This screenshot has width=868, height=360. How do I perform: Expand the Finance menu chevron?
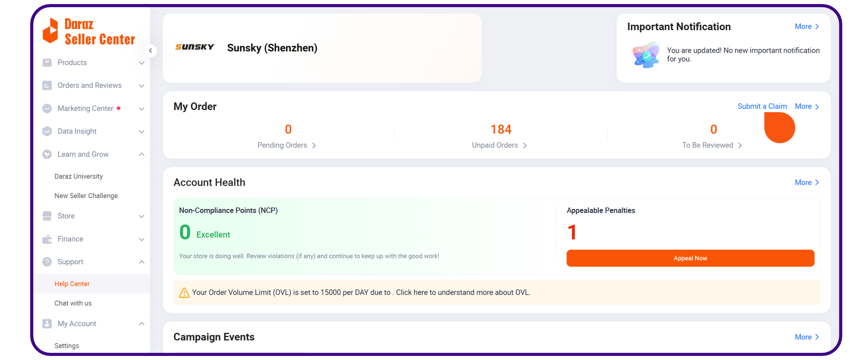[142, 239]
